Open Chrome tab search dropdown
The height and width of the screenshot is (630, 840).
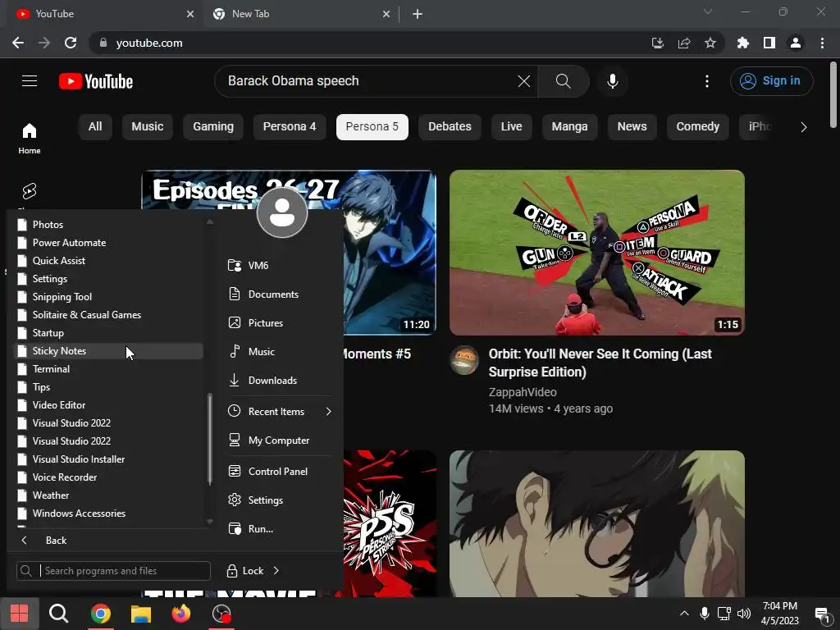(x=708, y=11)
